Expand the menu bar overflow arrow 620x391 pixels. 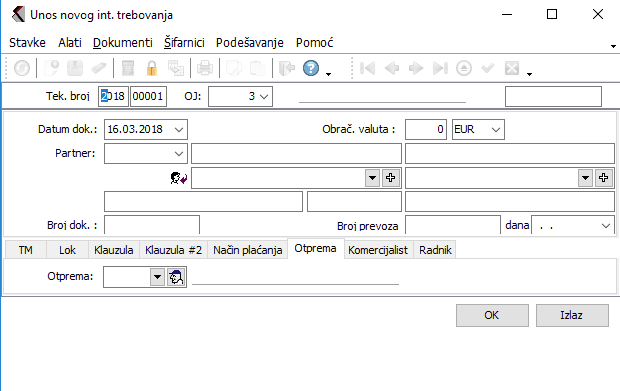(x=613, y=46)
